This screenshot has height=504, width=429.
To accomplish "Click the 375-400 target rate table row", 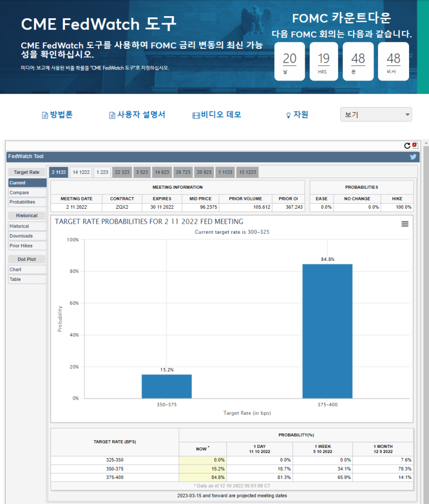I will [232, 478].
